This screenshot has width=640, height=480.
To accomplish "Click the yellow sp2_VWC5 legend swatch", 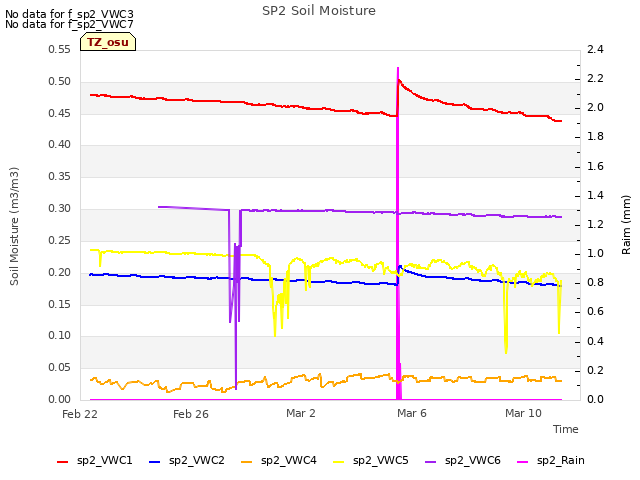I will (x=338, y=462).
